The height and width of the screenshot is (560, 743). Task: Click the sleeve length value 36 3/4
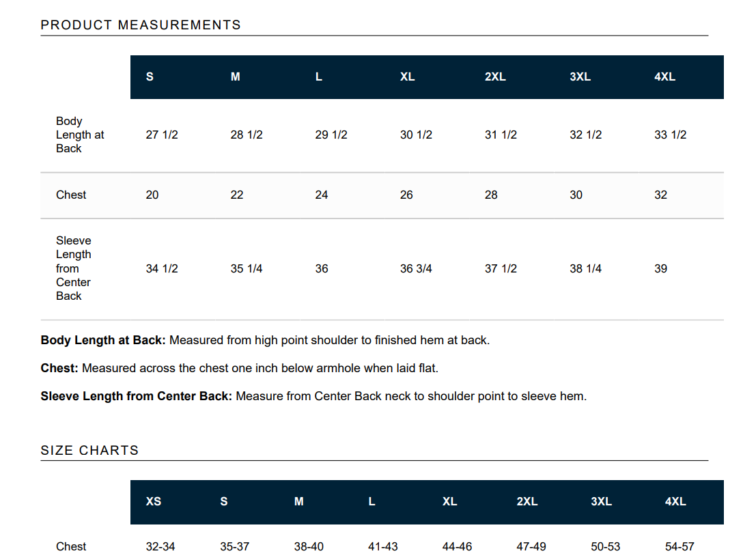(x=416, y=268)
